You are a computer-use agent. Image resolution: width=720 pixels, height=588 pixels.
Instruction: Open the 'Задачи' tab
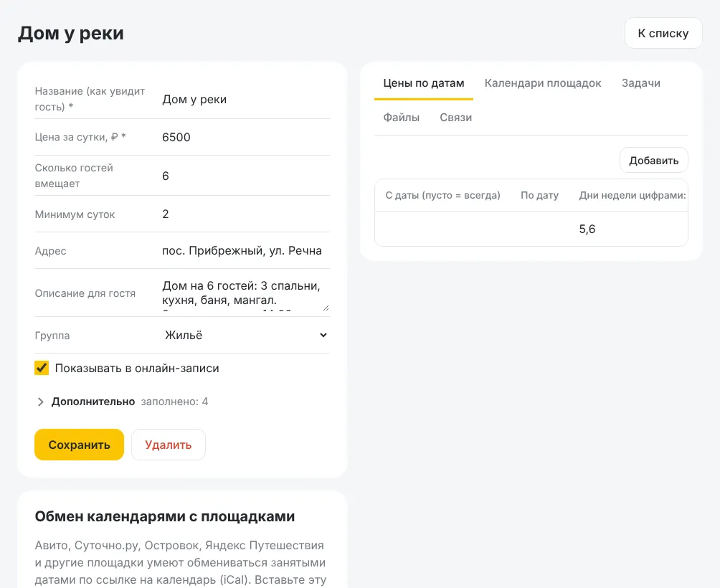point(640,83)
